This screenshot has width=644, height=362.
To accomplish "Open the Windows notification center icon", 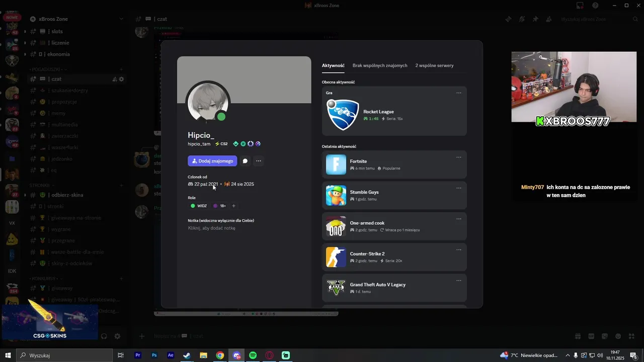I will click(x=634, y=355).
